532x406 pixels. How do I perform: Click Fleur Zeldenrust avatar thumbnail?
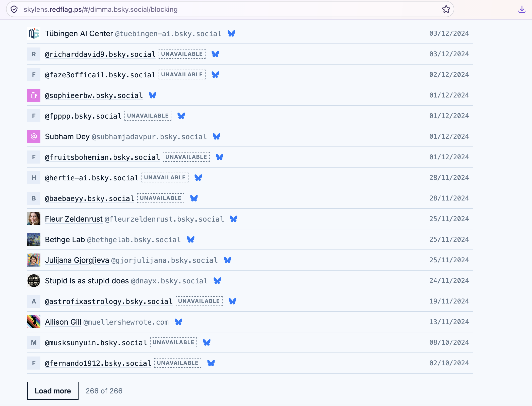coord(34,219)
